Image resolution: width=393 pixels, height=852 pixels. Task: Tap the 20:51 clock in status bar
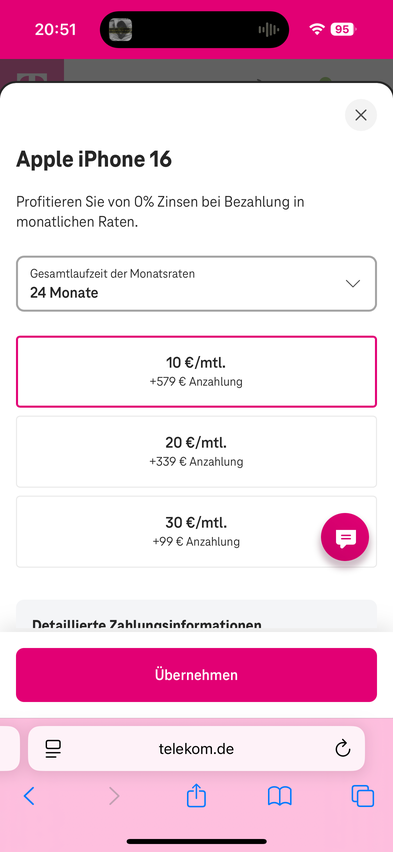(55, 29)
